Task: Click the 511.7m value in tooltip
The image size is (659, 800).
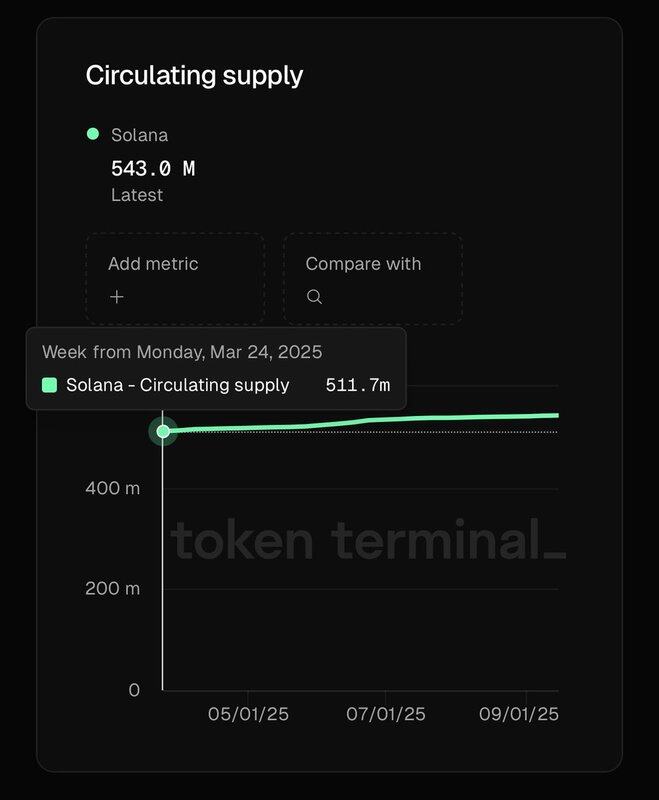Action: [x=358, y=385]
